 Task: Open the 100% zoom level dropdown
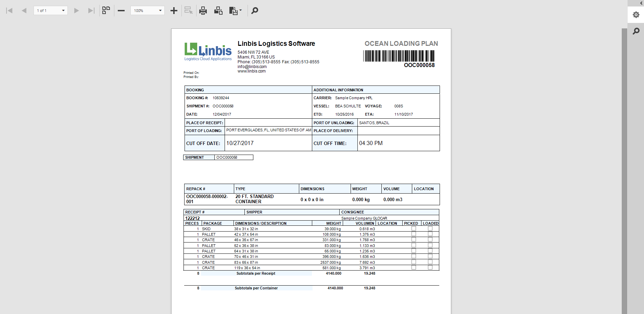(x=148, y=11)
